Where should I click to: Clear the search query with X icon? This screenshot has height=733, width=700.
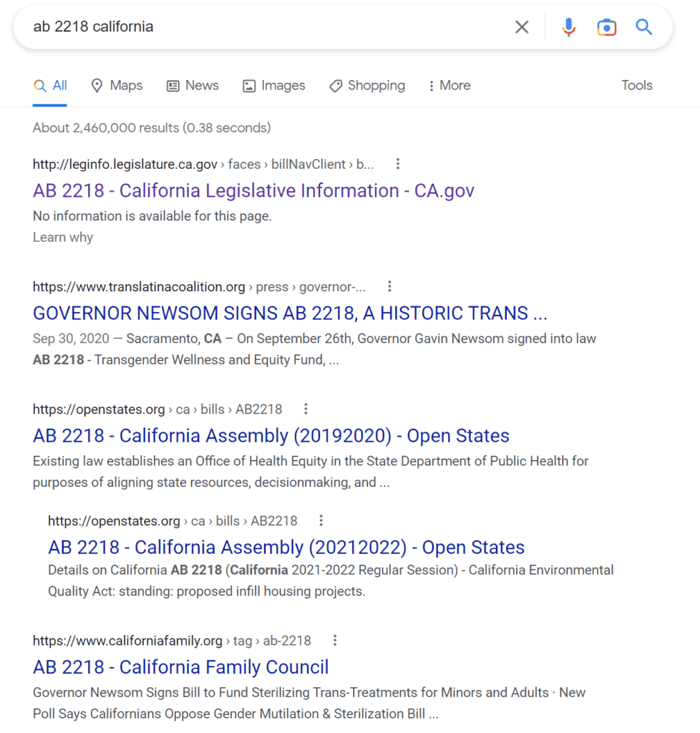click(x=522, y=27)
